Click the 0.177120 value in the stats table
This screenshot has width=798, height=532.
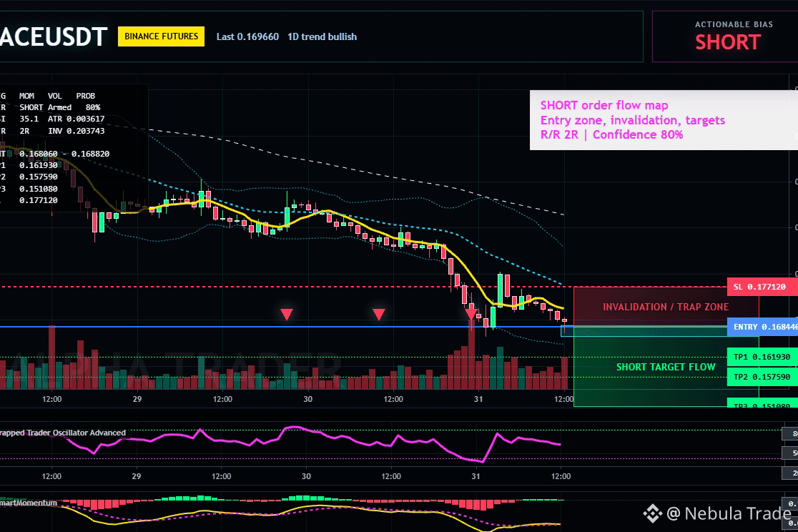tap(38, 201)
